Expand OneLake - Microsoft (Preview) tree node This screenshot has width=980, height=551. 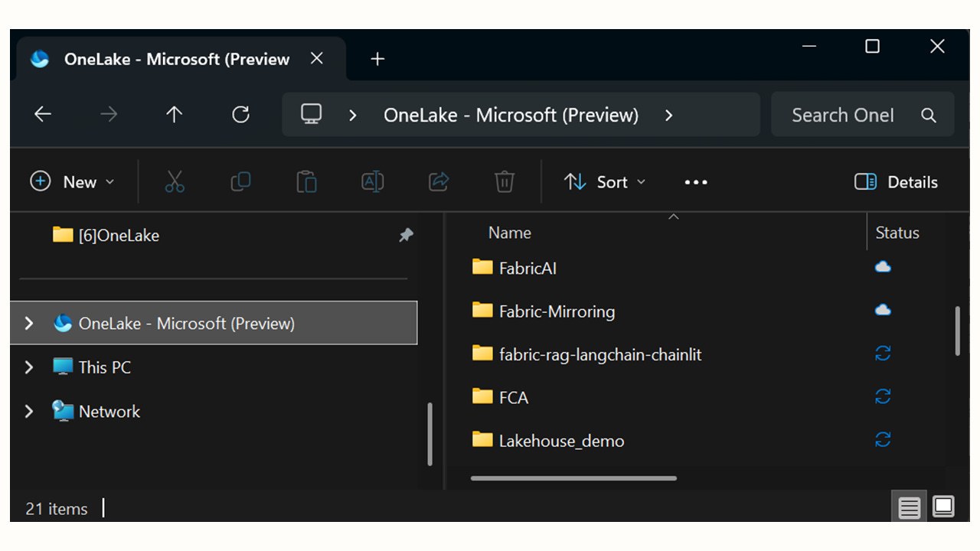(29, 324)
